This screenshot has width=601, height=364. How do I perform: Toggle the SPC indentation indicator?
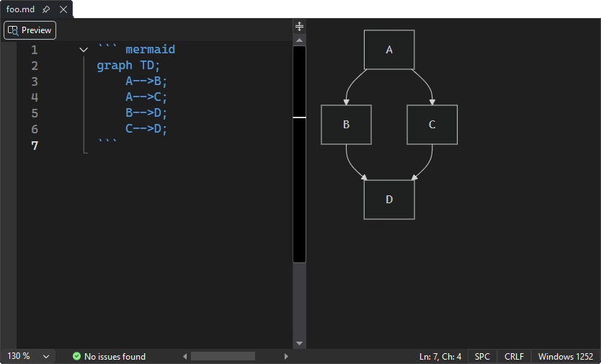click(482, 356)
